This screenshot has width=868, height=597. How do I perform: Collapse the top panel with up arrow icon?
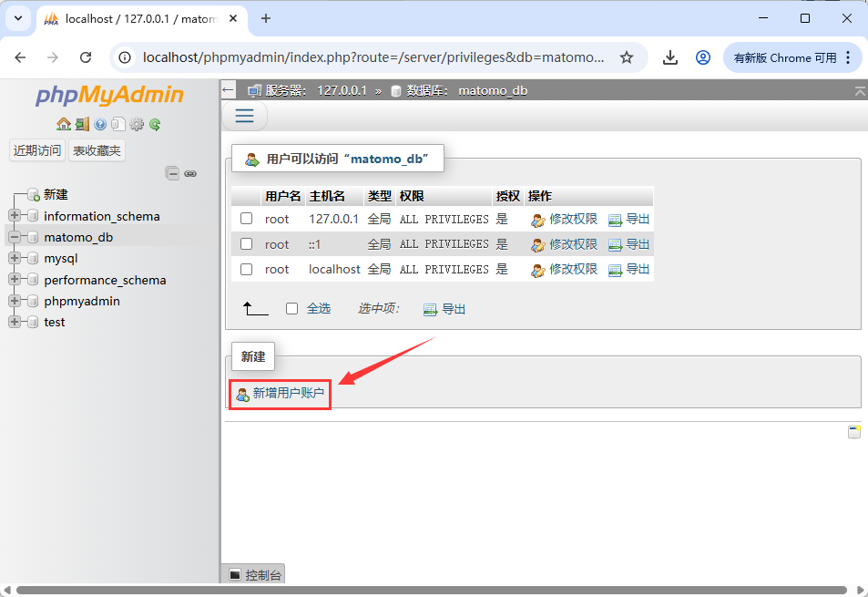(x=860, y=91)
